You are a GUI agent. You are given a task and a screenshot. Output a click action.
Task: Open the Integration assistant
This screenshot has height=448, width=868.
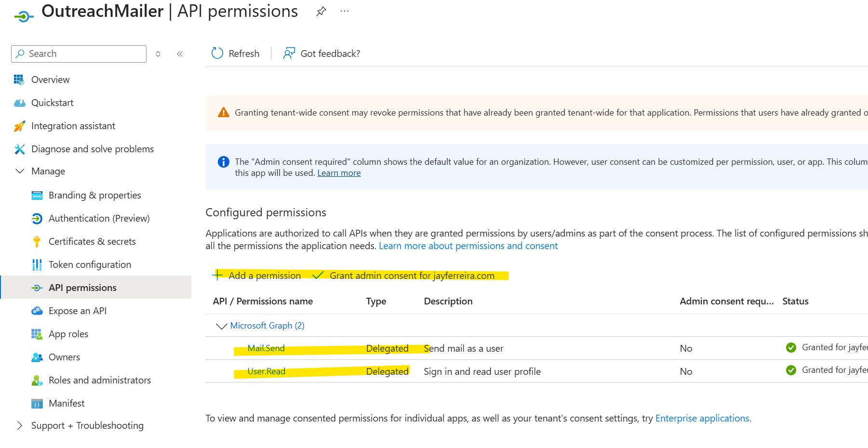coord(73,126)
